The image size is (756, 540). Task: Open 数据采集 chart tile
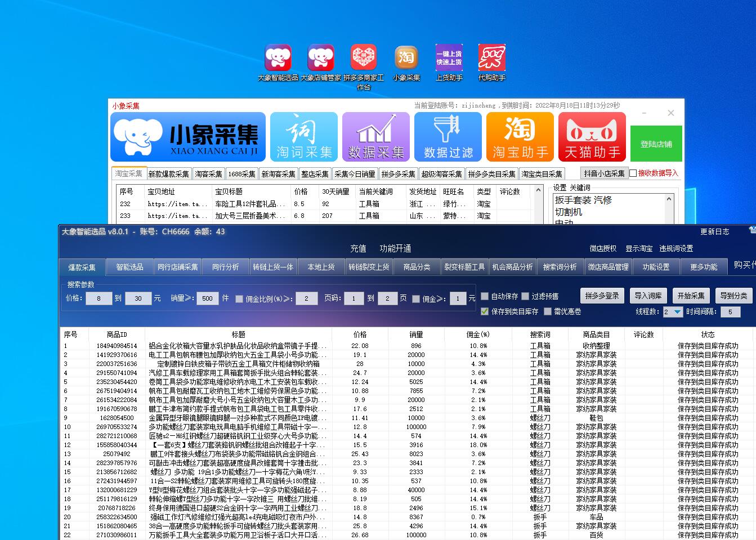click(376, 137)
